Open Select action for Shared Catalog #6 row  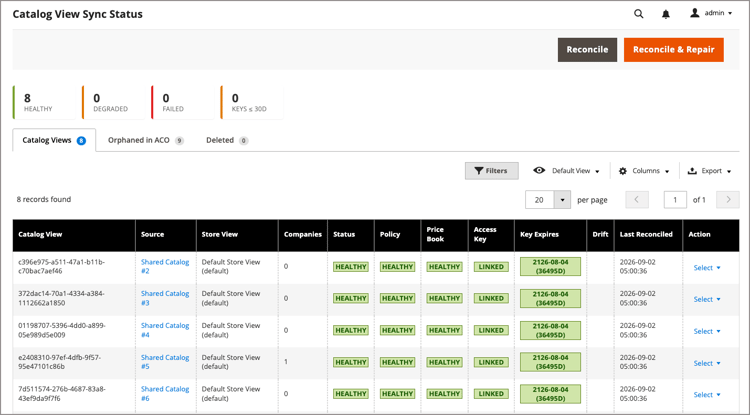[x=707, y=395]
